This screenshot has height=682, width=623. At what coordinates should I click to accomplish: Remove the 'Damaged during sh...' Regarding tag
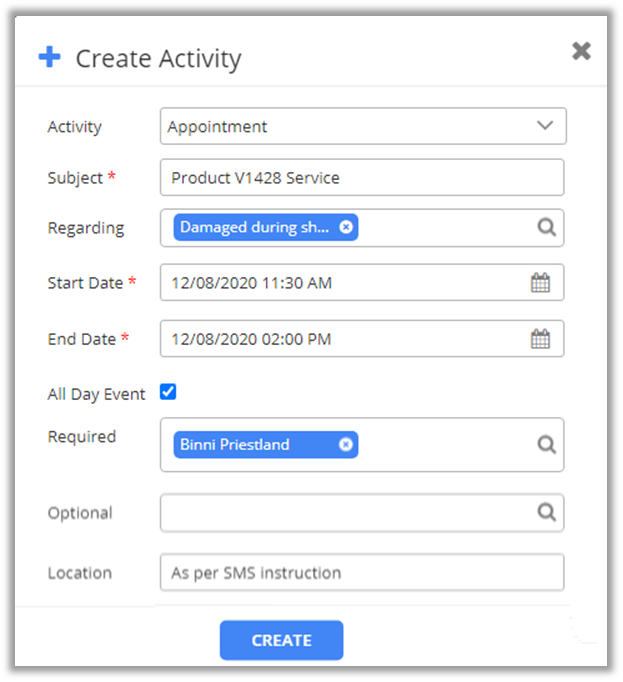click(346, 227)
